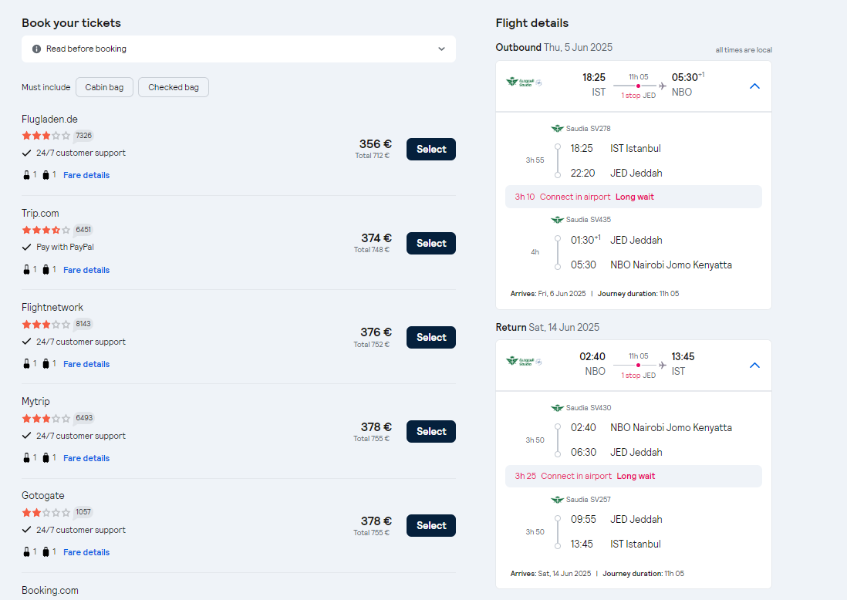Click the Saudia SV278 flight logo
This screenshot has height=600, width=847.
point(557,129)
